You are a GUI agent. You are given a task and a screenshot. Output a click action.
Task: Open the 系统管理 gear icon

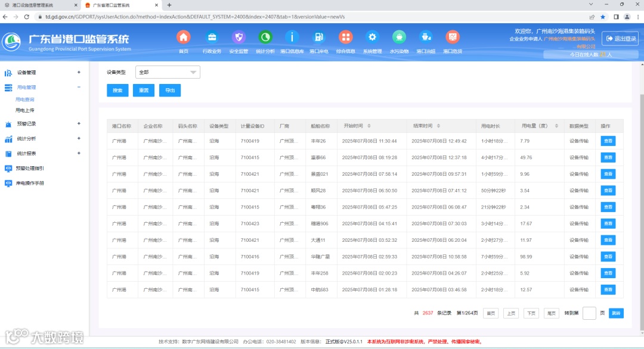click(x=372, y=38)
